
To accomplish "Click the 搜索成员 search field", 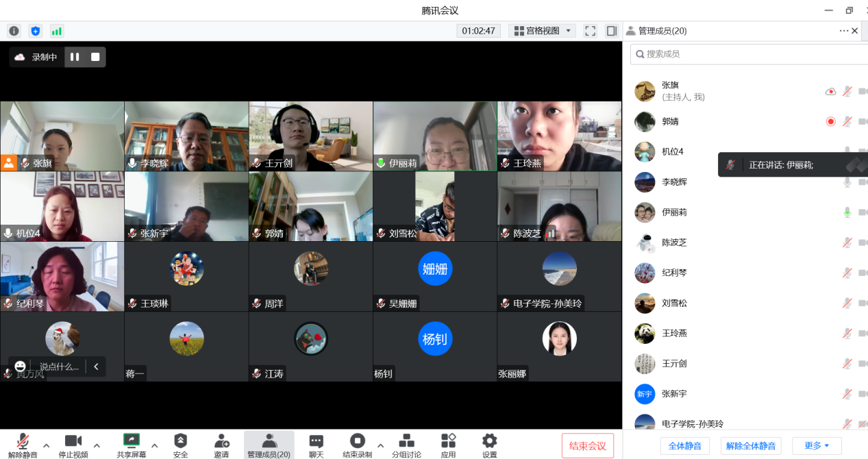I will 747,53.
